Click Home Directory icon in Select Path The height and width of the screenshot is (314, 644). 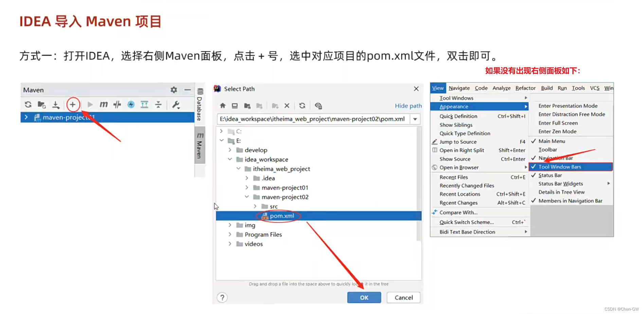(x=222, y=106)
